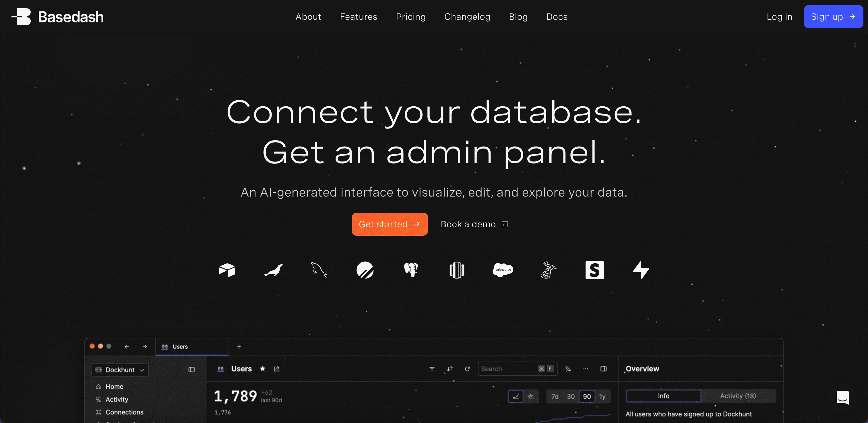
Task: Open the Dockhunt workspace dropdown
Action: click(120, 370)
